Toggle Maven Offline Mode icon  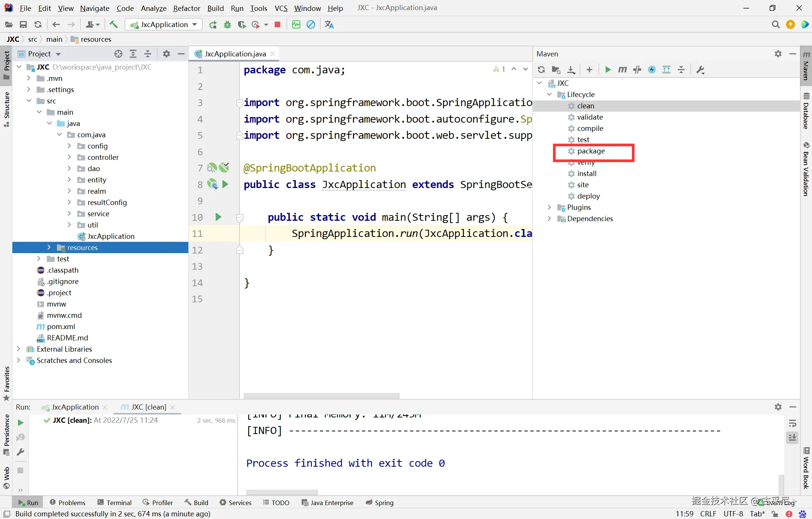pos(637,70)
